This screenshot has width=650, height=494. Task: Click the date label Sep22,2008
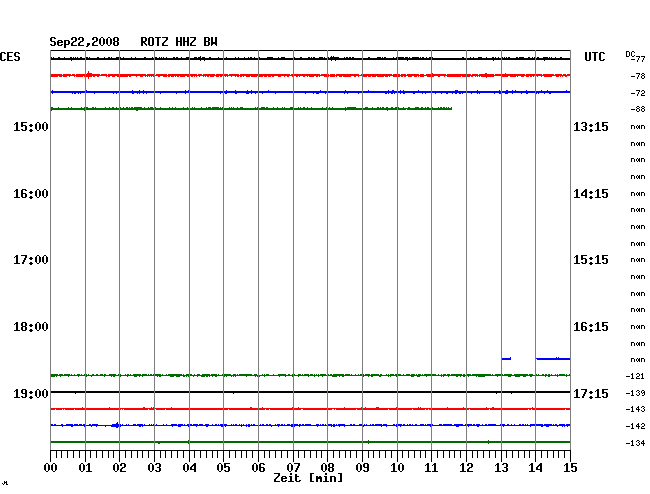tap(84, 42)
